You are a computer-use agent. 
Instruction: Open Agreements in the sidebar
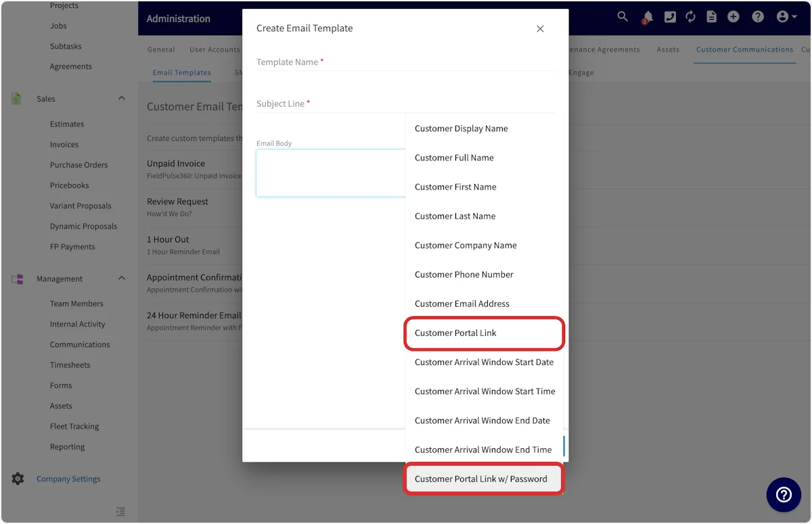(70, 66)
